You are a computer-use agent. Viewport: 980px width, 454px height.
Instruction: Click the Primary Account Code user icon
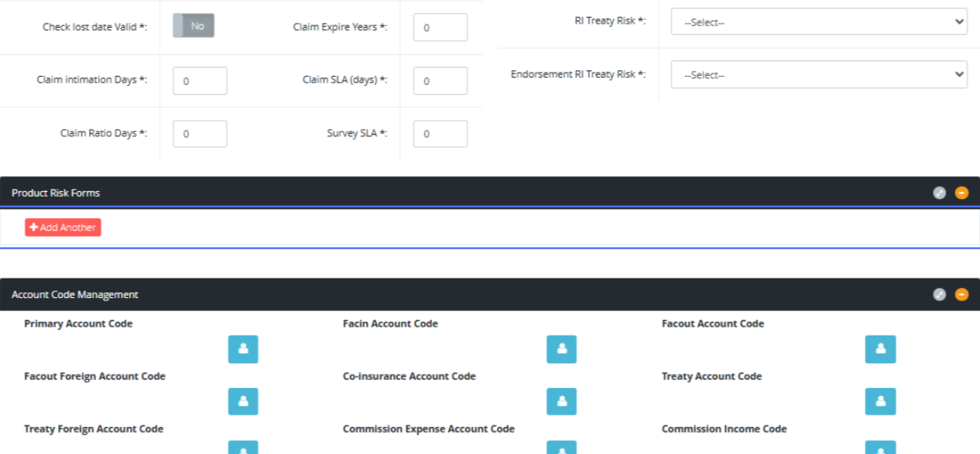pyautogui.click(x=243, y=349)
